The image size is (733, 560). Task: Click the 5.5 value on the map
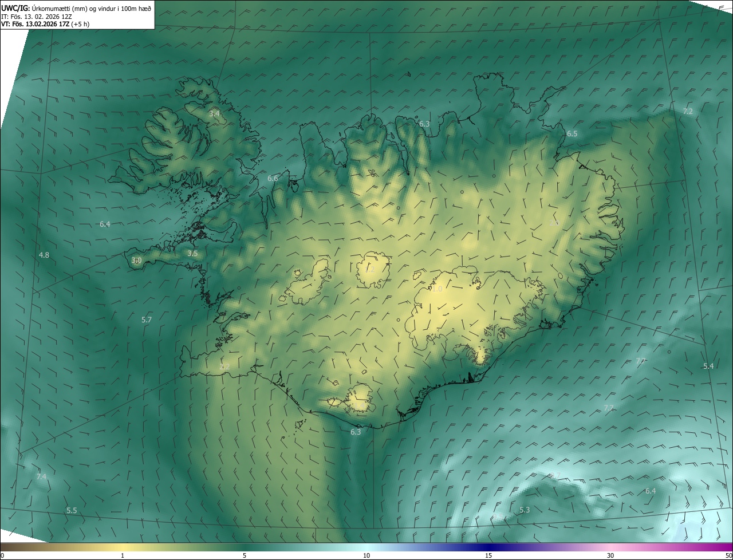72,510
